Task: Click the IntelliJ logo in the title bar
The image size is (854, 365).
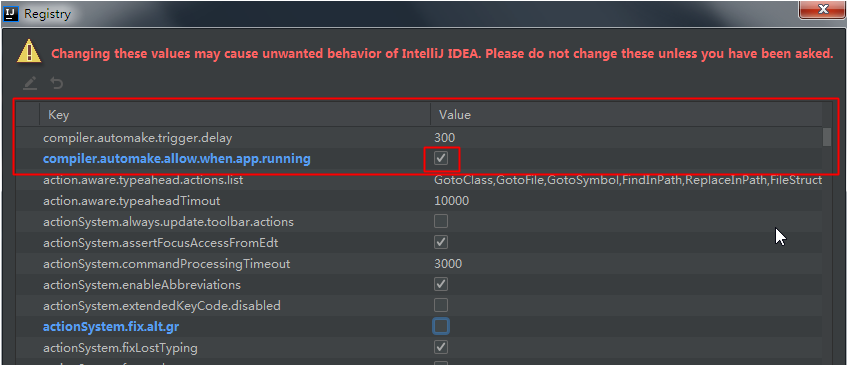Action: coord(11,14)
